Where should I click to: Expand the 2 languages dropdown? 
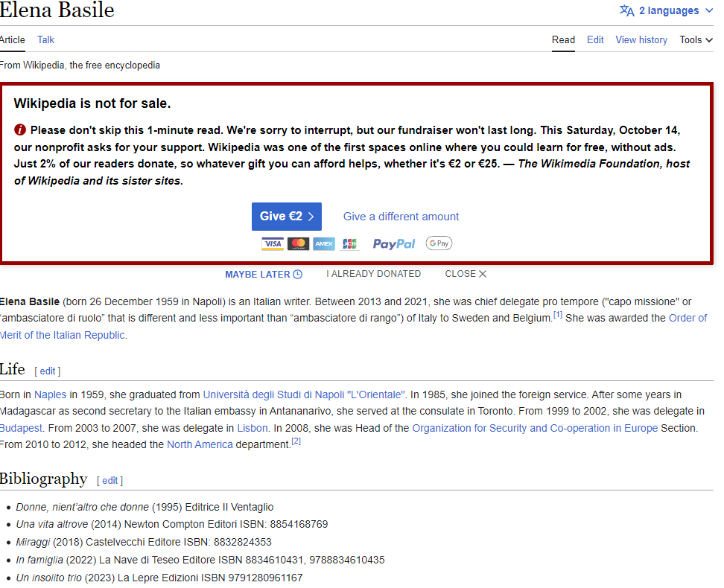[x=667, y=10]
